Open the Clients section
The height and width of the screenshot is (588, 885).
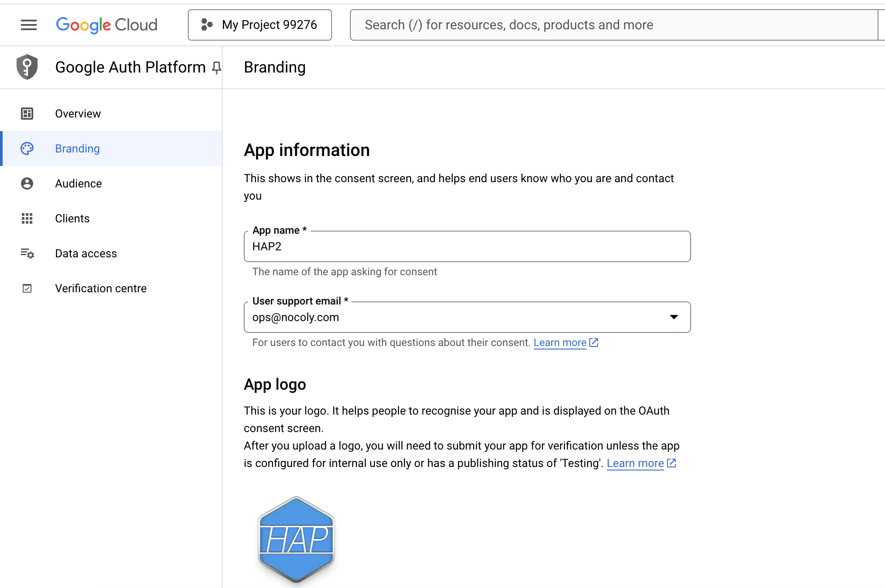(111, 218)
